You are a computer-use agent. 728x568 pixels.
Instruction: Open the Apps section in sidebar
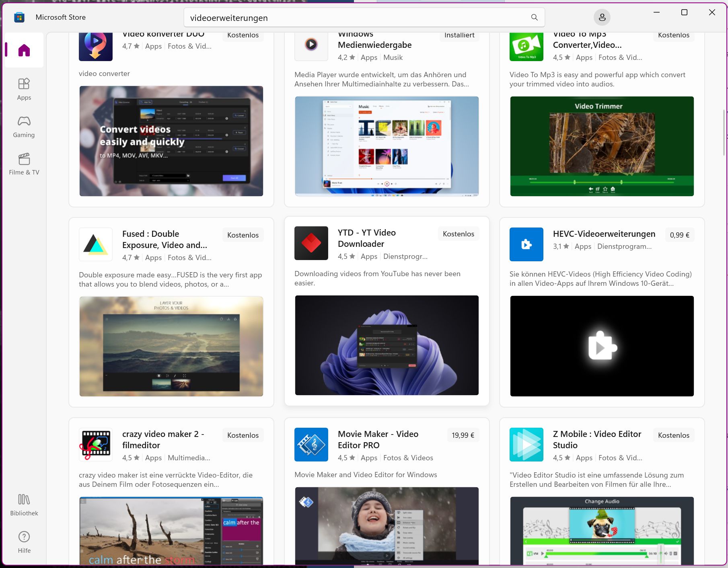[24, 89]
